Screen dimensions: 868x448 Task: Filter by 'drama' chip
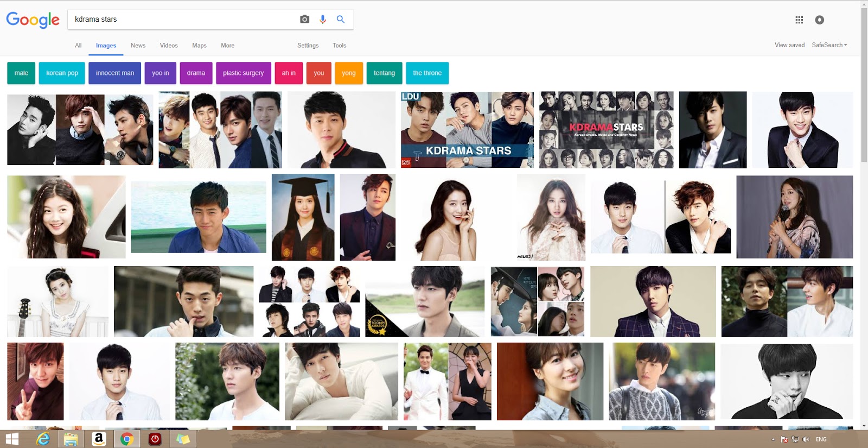tap(196, 73)
